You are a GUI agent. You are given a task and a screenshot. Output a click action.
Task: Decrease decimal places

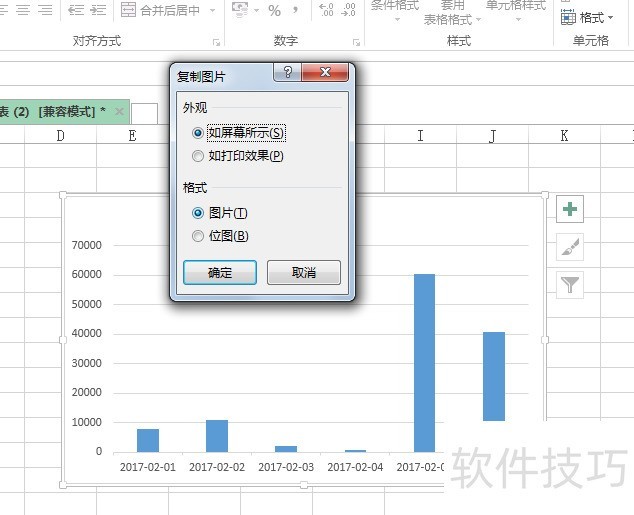[348, 10]
